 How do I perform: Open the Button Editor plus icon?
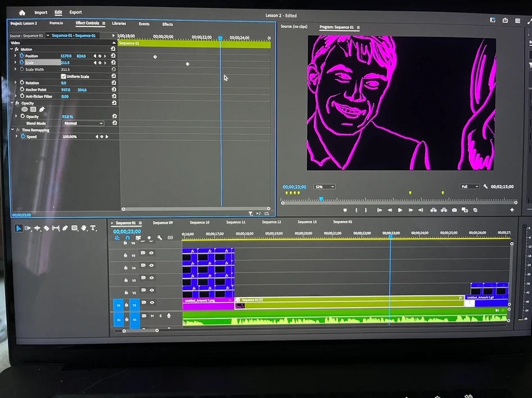click(x=512, y=210)
